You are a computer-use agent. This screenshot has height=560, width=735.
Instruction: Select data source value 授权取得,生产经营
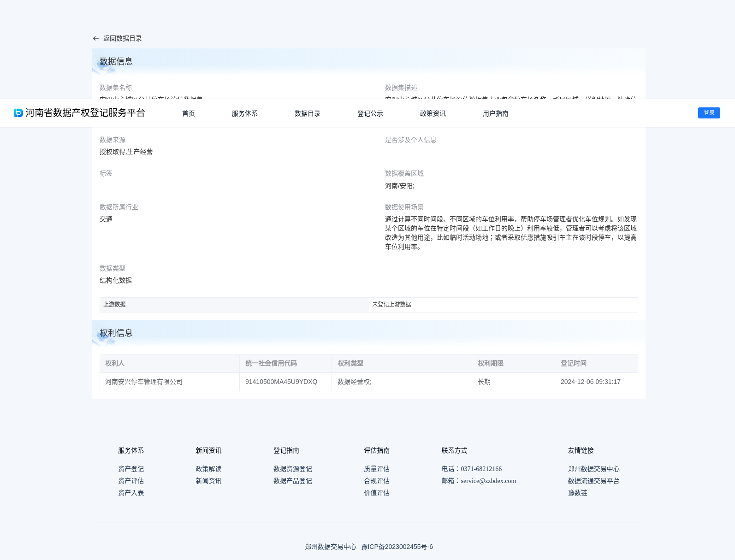[x=126, y=152]
